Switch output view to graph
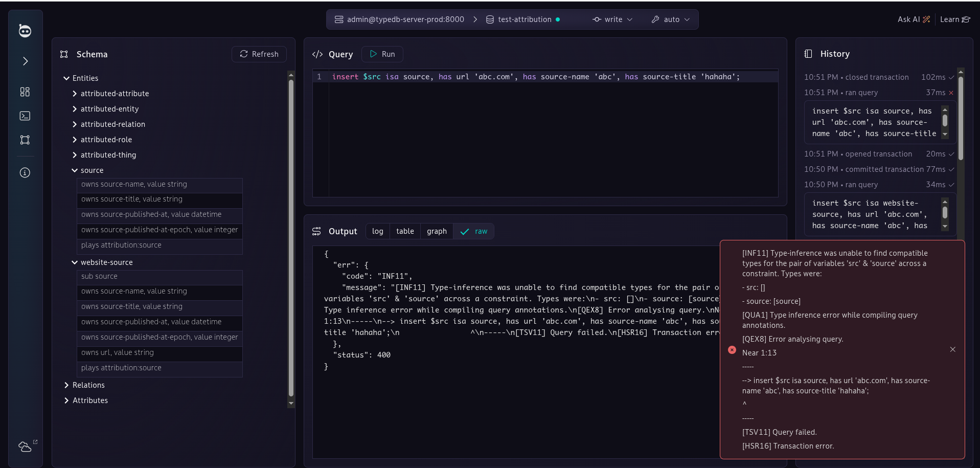The image size is (980, 468). tap(437, 231)
